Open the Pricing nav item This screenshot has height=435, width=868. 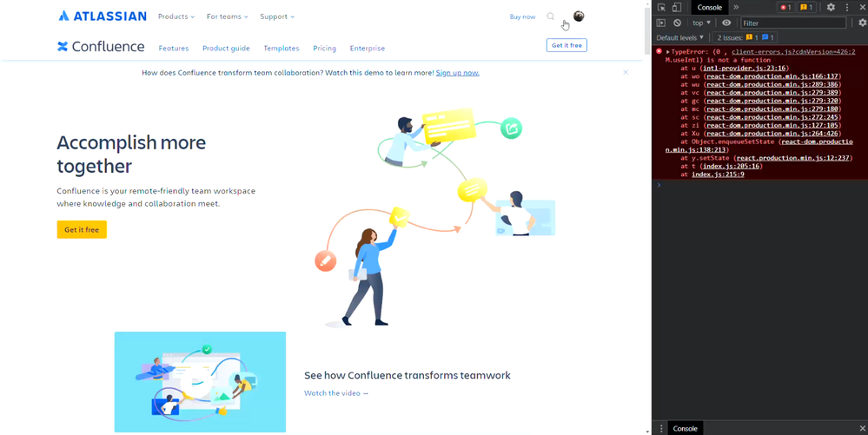click(x=324, y=48)
